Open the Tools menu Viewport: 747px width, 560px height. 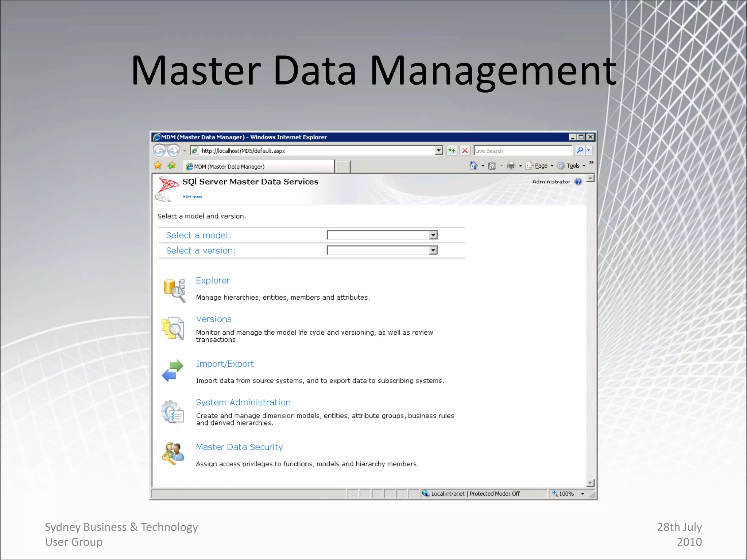tap(572, 166)
